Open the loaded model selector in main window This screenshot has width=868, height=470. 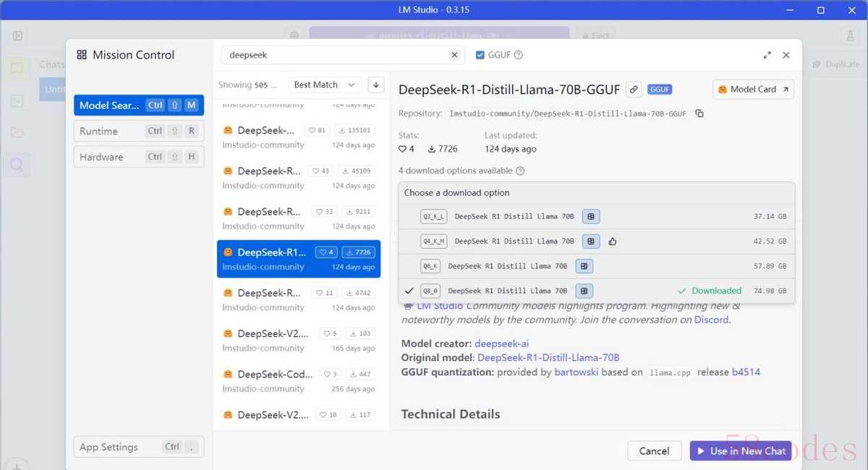tap(439, 35)
